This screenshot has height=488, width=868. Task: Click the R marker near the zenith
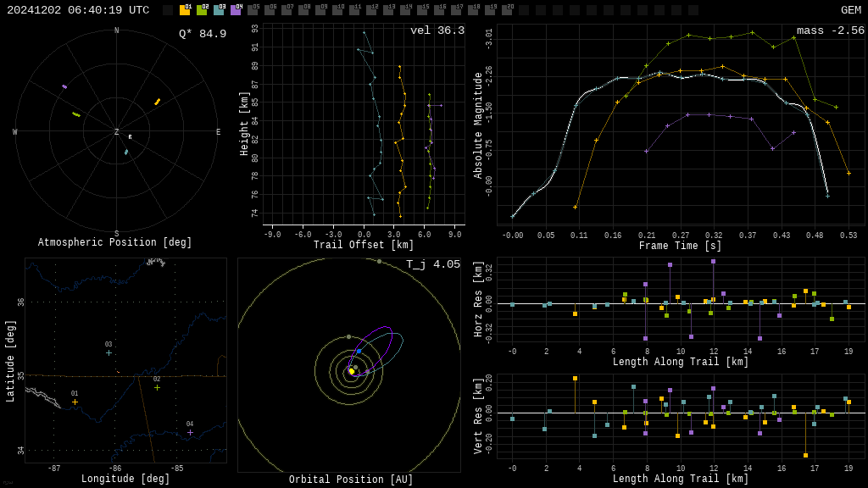tap(130, 136)
